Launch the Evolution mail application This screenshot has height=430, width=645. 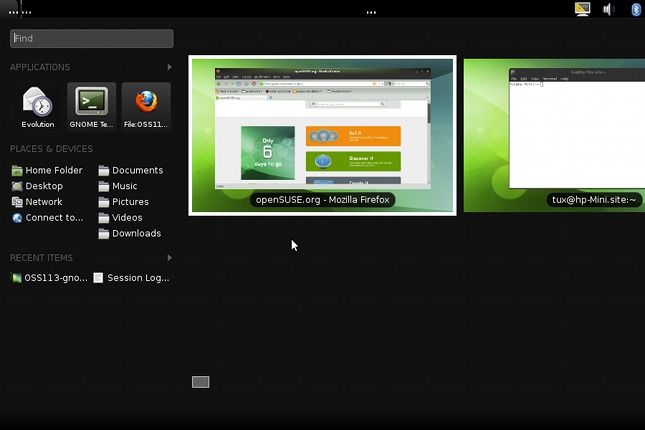click(x=37, y=107)
